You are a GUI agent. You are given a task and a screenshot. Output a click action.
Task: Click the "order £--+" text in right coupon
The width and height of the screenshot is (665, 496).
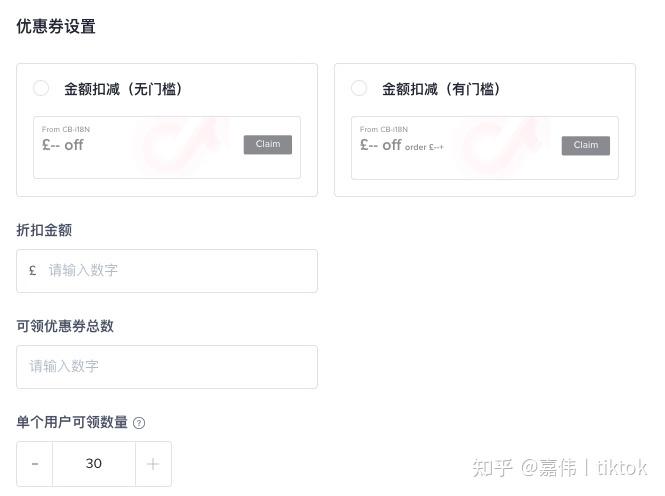click(424, 147)
